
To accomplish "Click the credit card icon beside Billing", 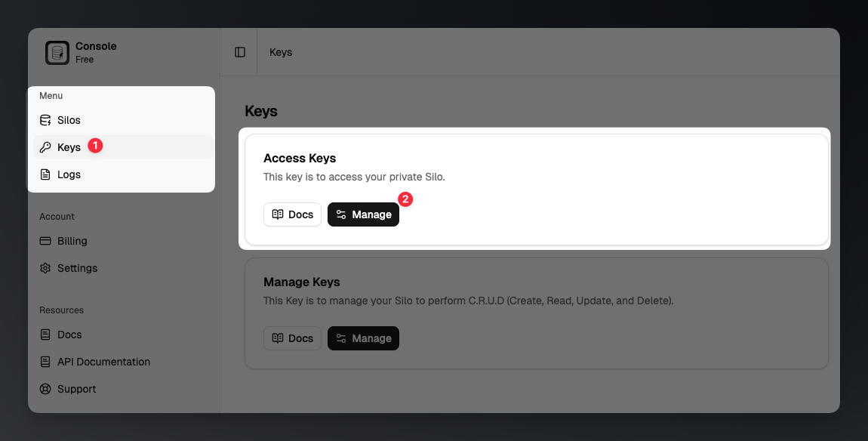I will click(44, 240).
